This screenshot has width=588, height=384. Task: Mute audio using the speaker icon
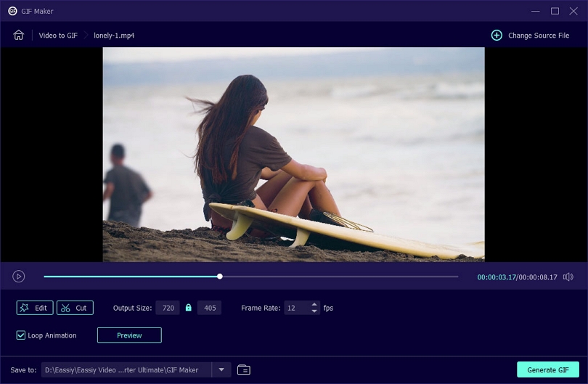pyautogui.click(x=568, y=277)
